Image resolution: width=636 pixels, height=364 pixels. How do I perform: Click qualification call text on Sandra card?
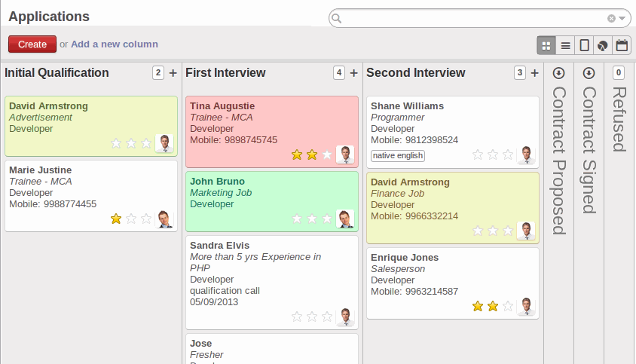(x=225, y=291)
